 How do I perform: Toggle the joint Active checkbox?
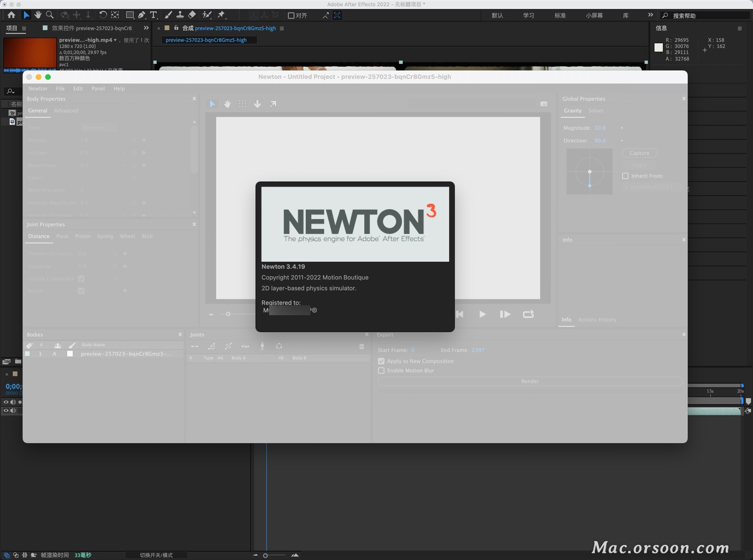(x=81, y=291)
